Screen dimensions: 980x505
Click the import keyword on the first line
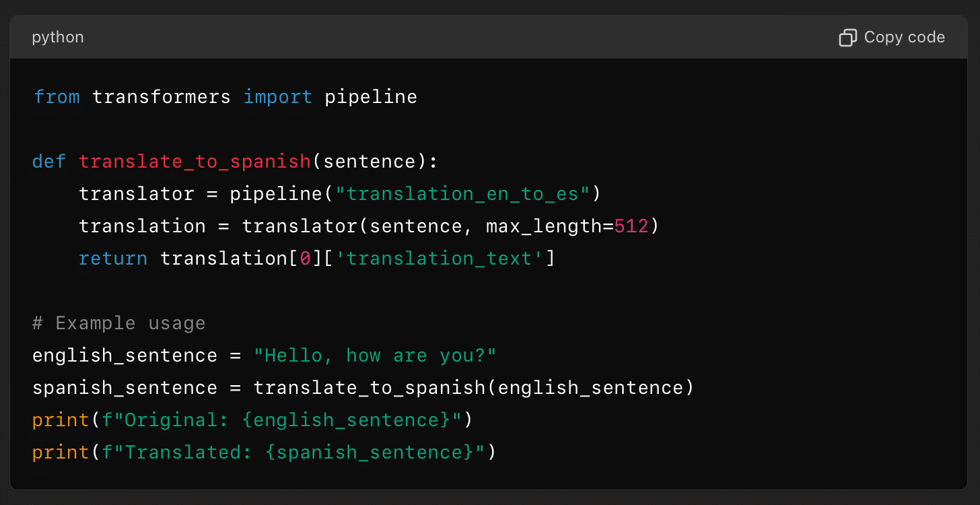(x=277, y=96)
